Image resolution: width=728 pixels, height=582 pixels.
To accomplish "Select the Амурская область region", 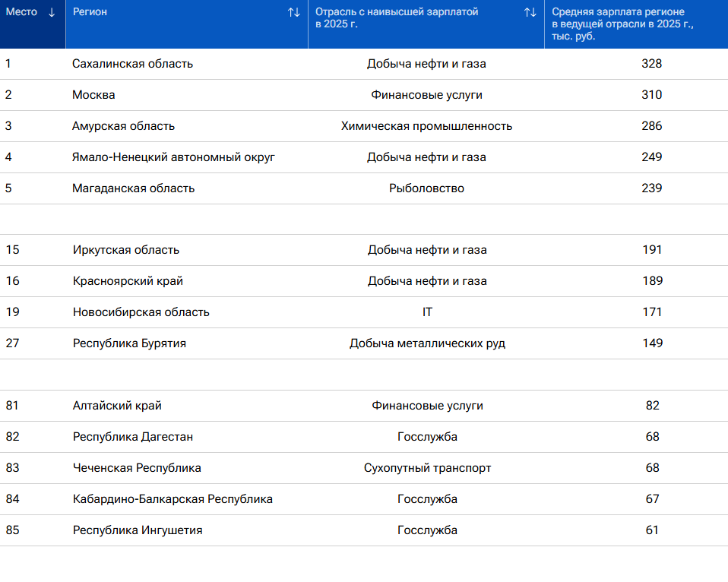I will pos(123,126).
